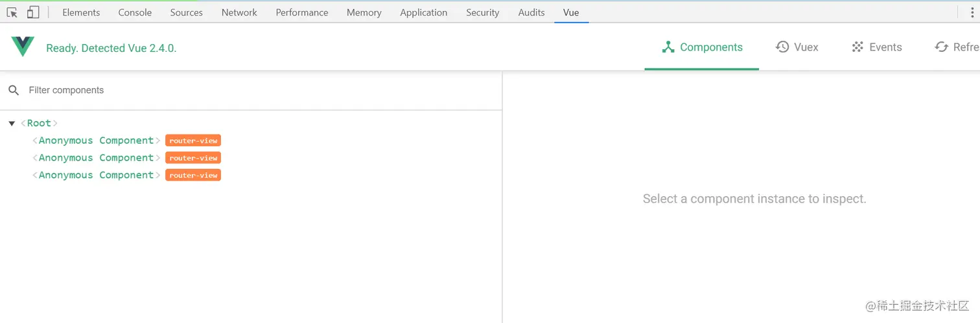Open the Network tab
The width and height of the screenshot is (980, 323).
[239, 12]
